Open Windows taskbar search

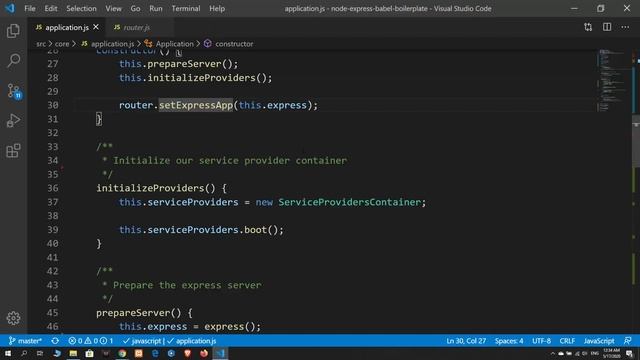(24, 353)
